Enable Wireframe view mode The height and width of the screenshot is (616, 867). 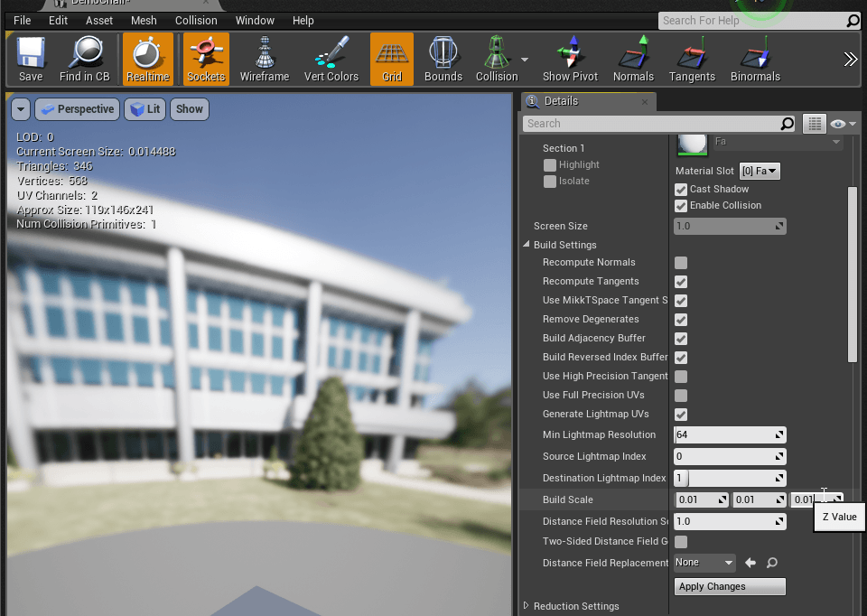[265, 60]
